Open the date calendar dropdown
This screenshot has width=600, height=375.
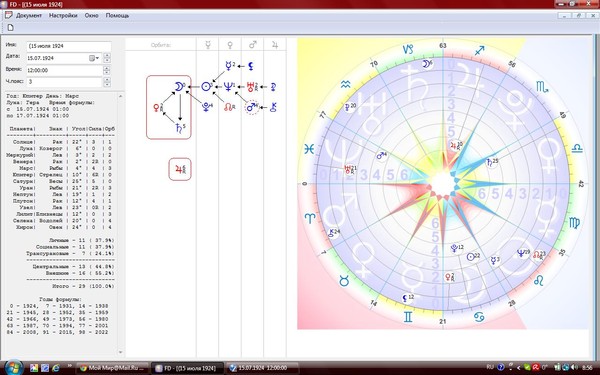pyautogui.click(x=94, y=58)
